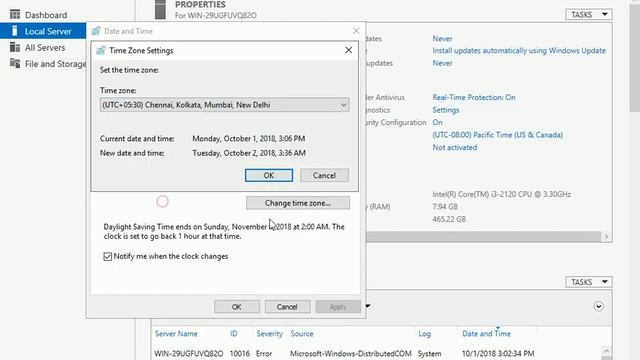640x360 pixels.
Task: Open Install updates automatically link
Action: click(519, 51)
